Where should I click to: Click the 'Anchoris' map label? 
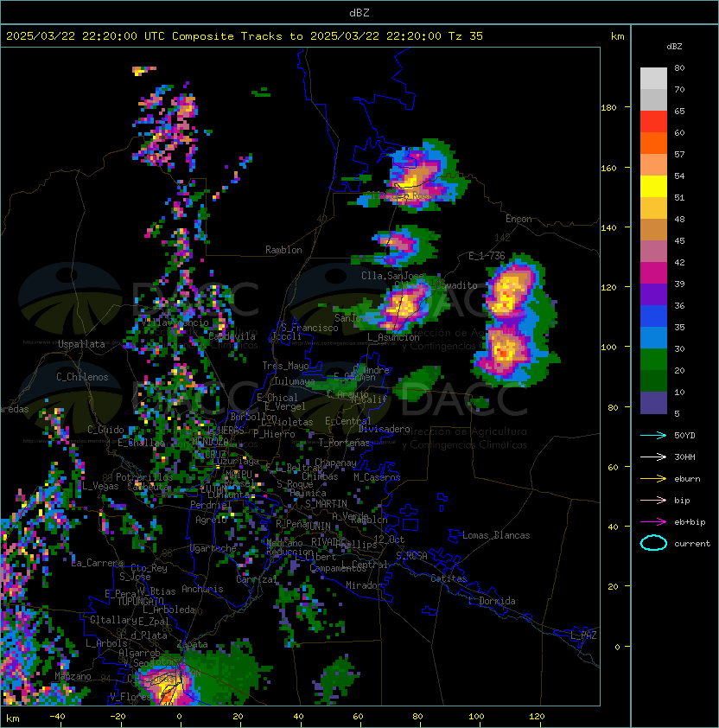(202, 589)
